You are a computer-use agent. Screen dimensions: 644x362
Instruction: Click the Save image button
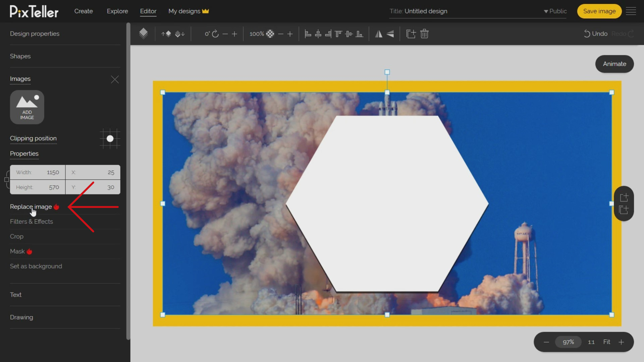(599, 11)
